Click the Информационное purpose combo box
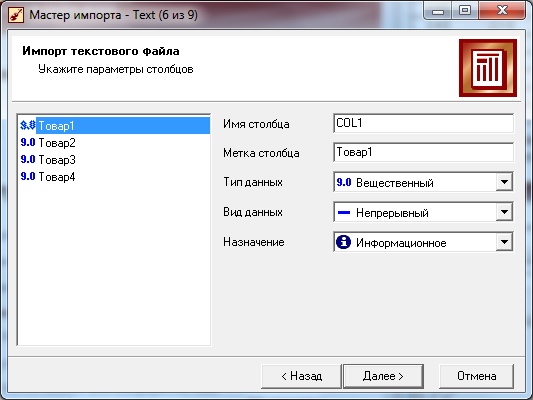 click(423, 242)
